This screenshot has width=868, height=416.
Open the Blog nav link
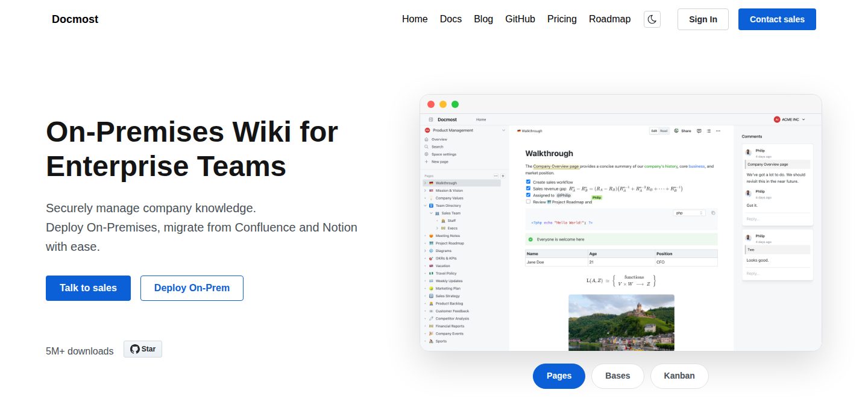[483, 19]
